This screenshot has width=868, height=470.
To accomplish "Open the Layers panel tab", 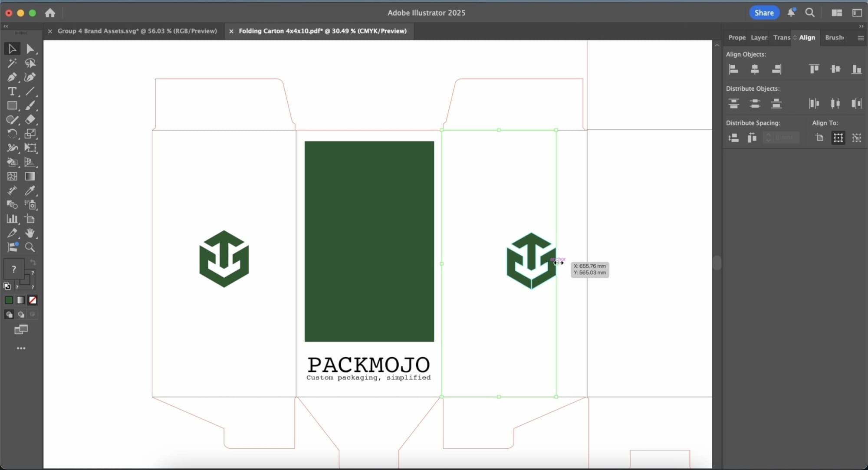I will coord(759,38).
